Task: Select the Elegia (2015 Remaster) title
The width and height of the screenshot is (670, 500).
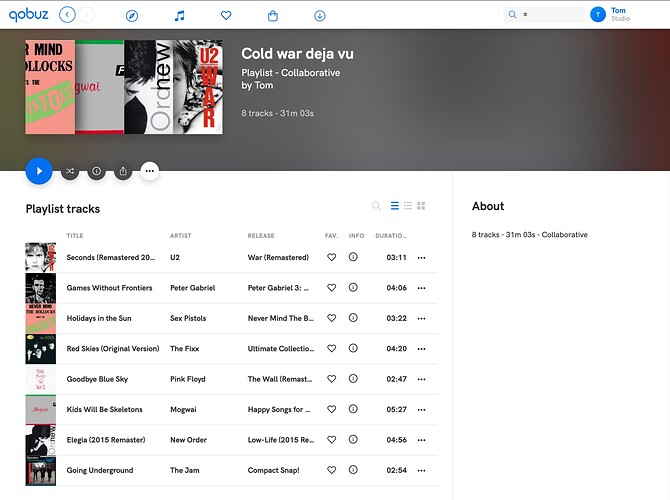Action: click(x=106, y=440)
